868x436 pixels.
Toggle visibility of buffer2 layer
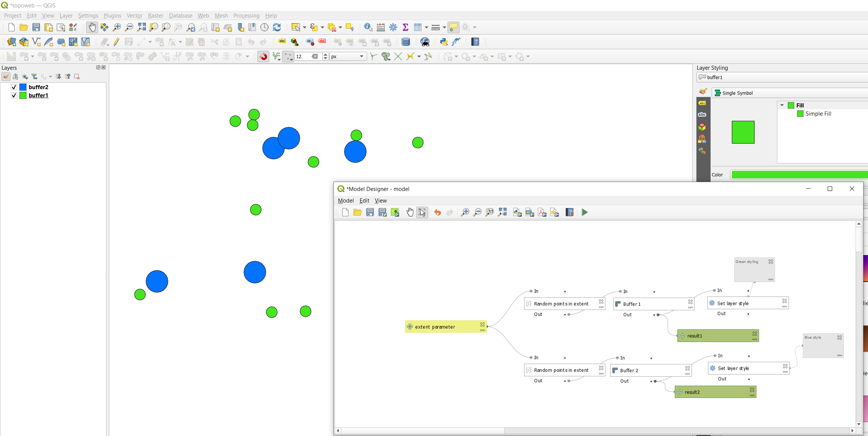pos(14,87)
